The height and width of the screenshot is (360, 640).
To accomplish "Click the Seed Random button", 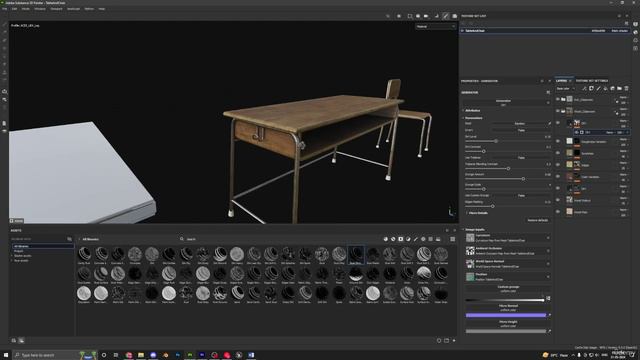I will 519,123.
